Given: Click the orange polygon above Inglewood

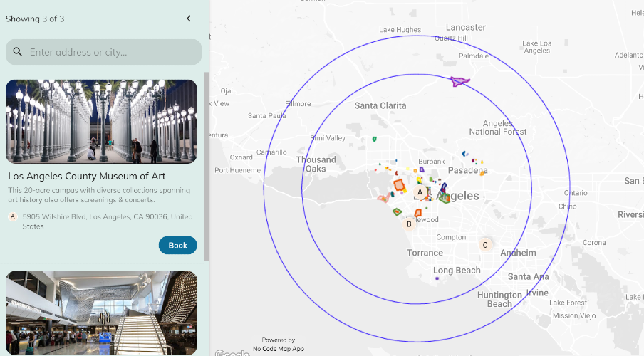Looking at the screenshot, I should [x=418, y=213].
